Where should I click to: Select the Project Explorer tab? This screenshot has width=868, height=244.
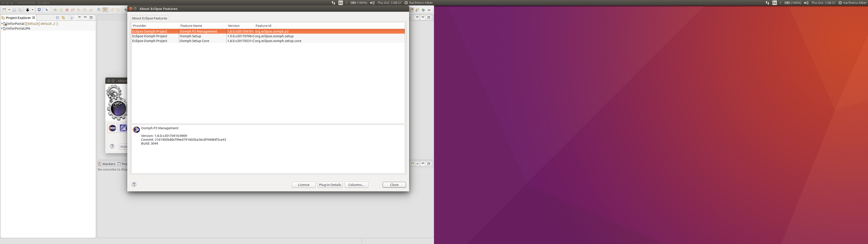(x=18, y=18)
